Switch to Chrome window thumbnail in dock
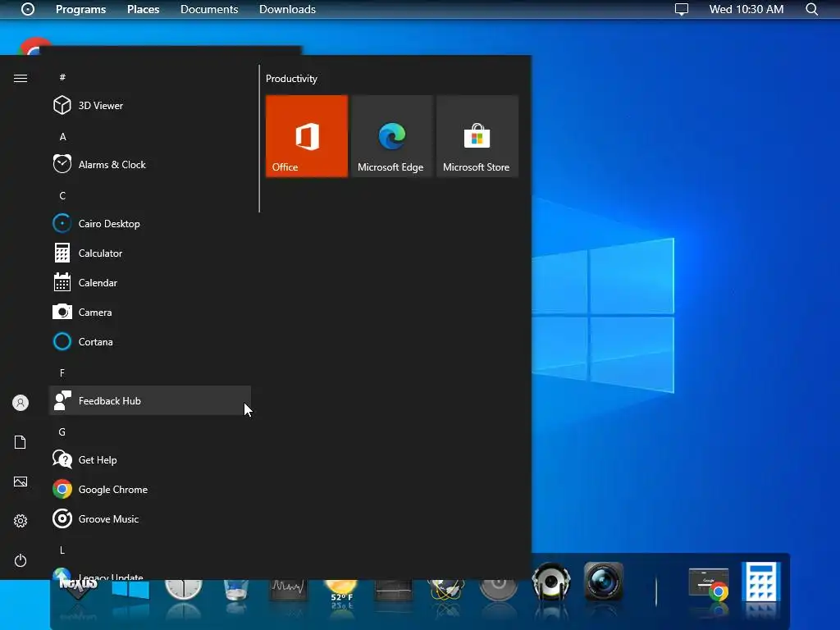840x630 pixels. pyautogui.click(x=710, y=583)
